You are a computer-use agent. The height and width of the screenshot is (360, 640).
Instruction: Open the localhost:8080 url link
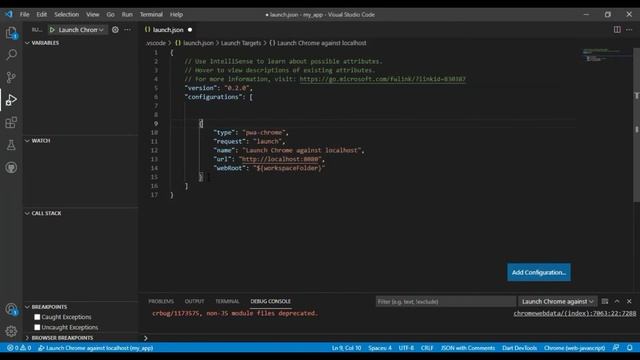coord(280,159)
